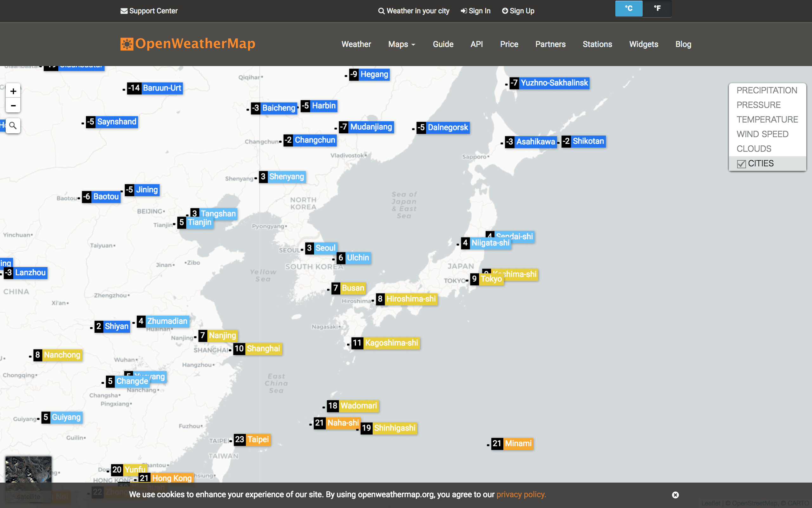Enable the CLOUDS layer

click(x=754, y=149)
